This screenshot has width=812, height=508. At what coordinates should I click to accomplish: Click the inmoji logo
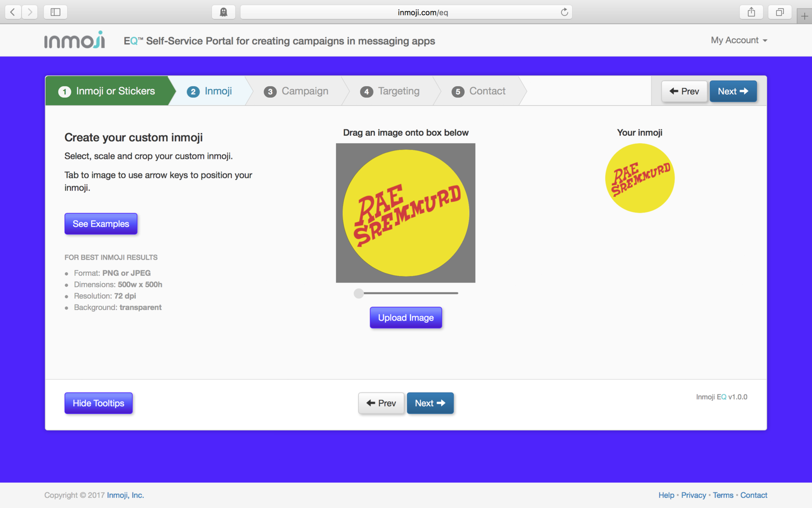pos(74,40)
